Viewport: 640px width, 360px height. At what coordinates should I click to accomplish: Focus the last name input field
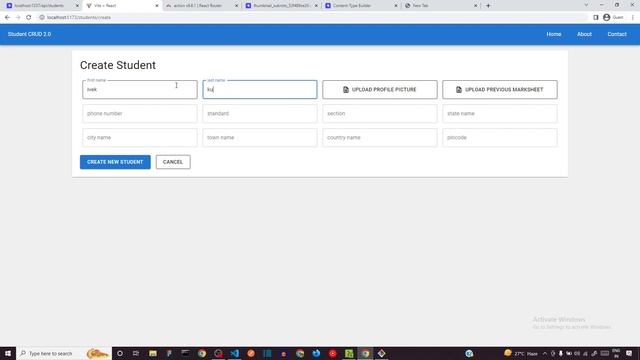(260, 89)
